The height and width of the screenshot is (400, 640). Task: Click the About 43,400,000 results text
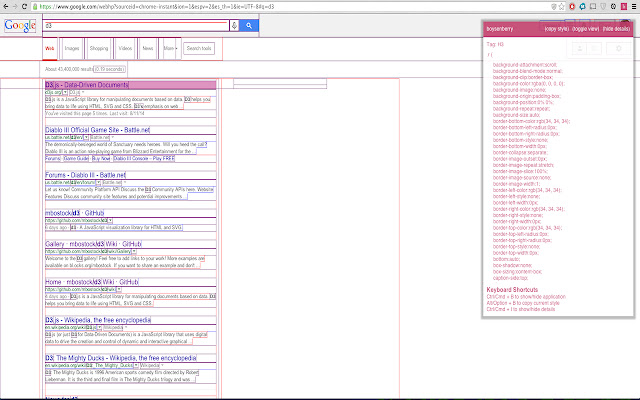pos(69,69)
